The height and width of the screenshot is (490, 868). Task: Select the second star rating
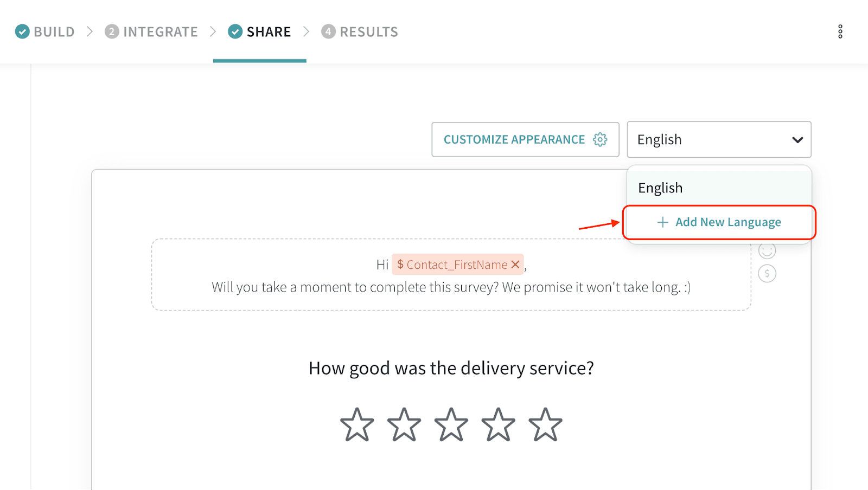tap(404, 424)
